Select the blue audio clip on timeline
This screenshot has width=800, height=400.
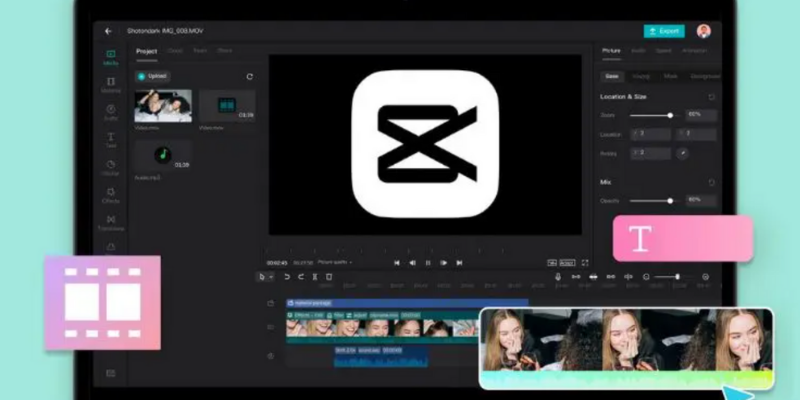(x=381, y=357)
